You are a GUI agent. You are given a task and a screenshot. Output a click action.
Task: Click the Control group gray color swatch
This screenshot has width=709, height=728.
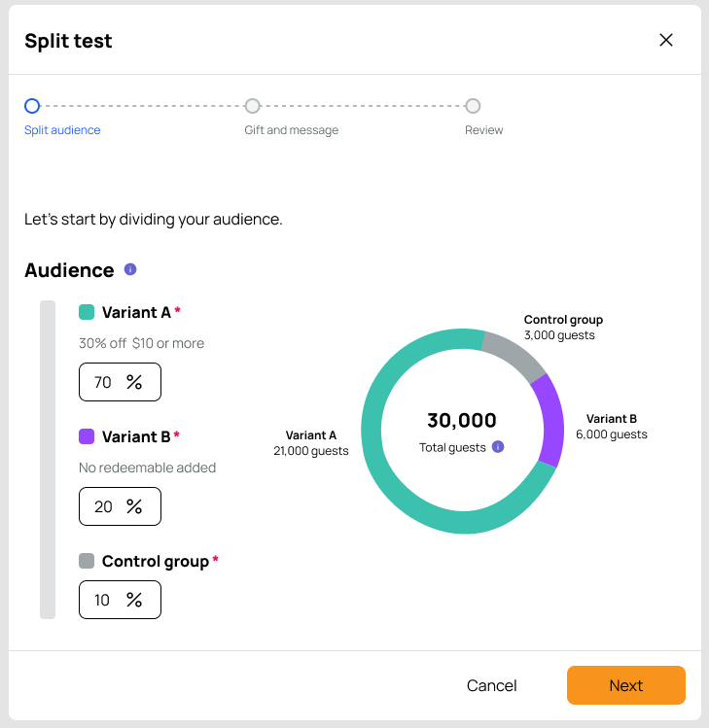(87, 561)
